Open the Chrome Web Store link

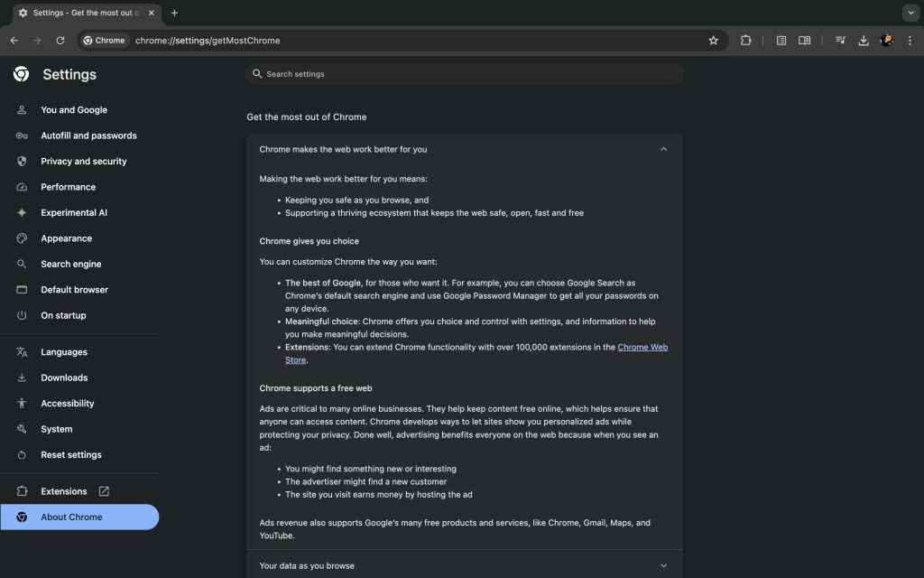pyautogui.click(x=642, y=348)
